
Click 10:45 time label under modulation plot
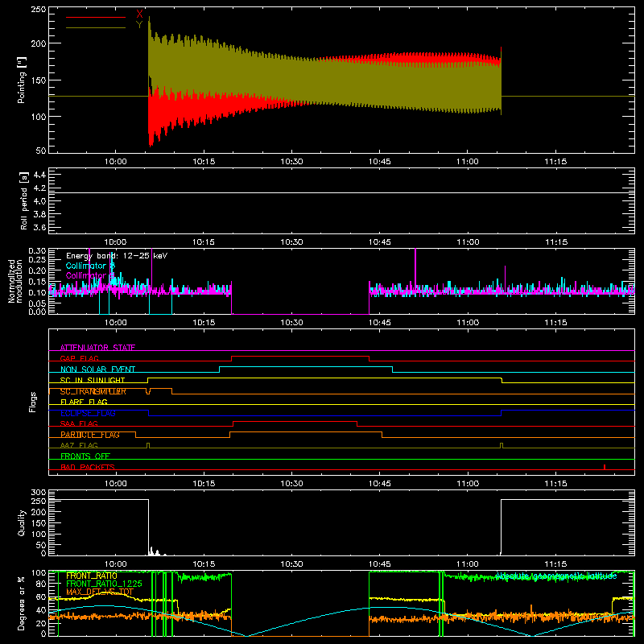pyautogui.click(x=379, y=323)
